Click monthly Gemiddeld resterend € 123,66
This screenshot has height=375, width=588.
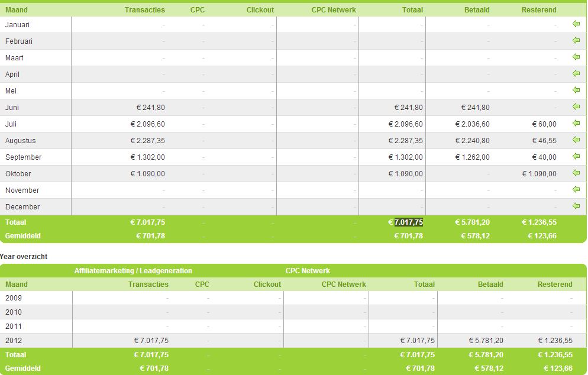tap(542, 236)
